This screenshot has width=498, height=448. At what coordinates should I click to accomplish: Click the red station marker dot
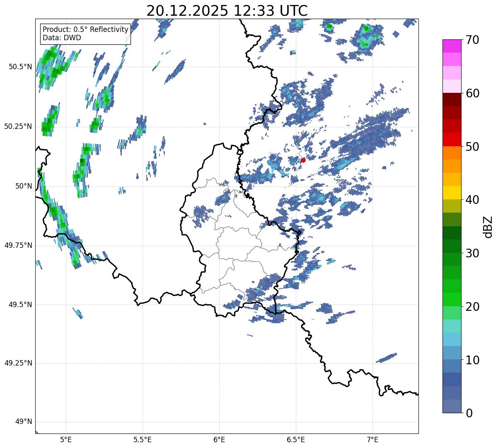click(303, 160)
